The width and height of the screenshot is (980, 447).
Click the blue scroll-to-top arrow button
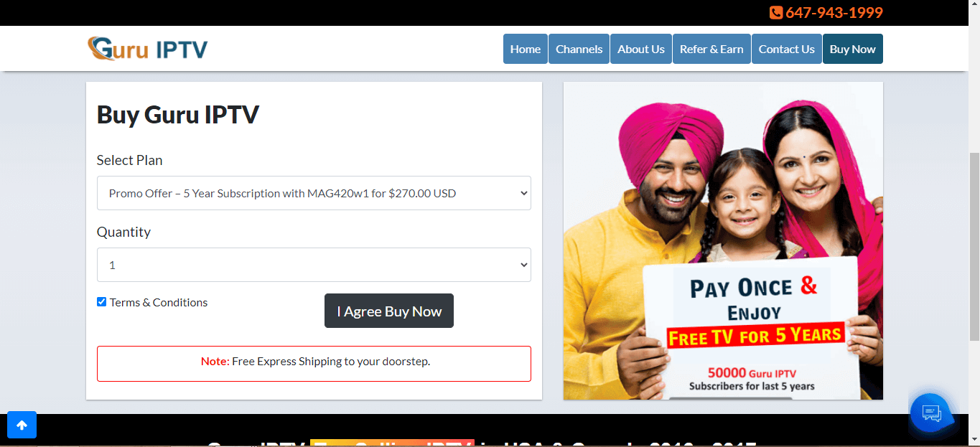click(x=22, y=425)
